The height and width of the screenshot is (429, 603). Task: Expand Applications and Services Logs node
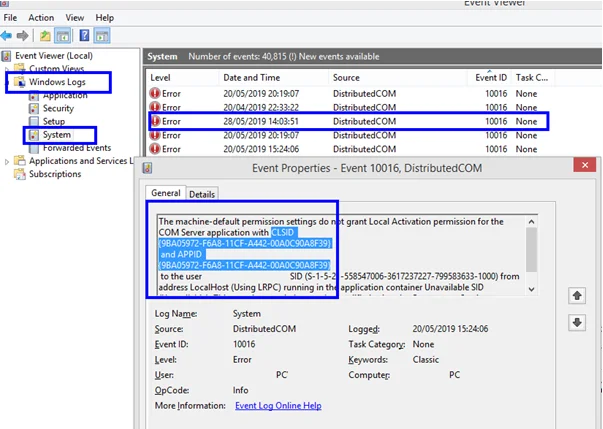(x=7, y=161)
